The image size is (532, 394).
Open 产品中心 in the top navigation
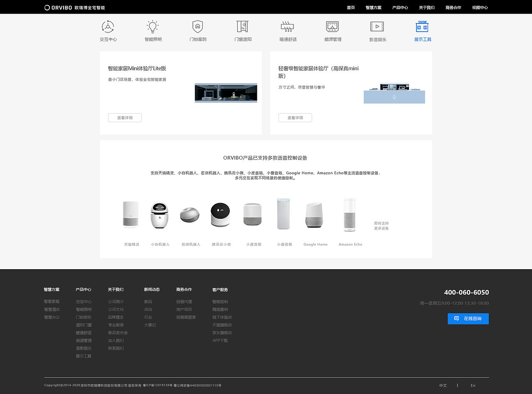(x=400, y=7)
